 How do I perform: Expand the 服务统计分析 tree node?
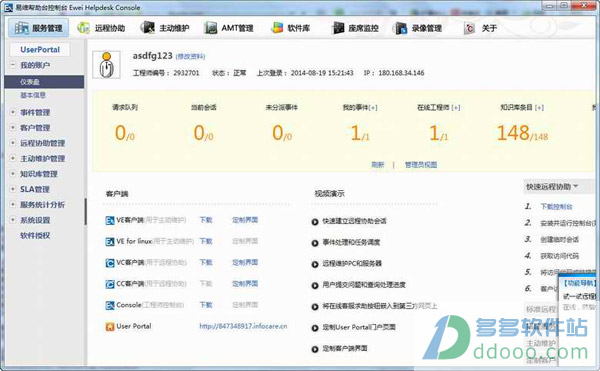tap(13, 204)
